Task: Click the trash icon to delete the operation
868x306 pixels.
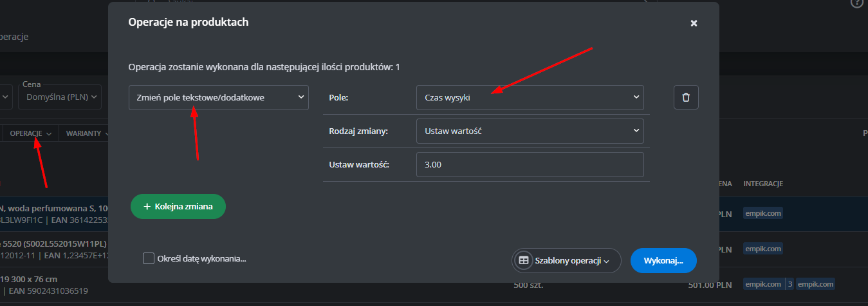Action: pos(686,97)
